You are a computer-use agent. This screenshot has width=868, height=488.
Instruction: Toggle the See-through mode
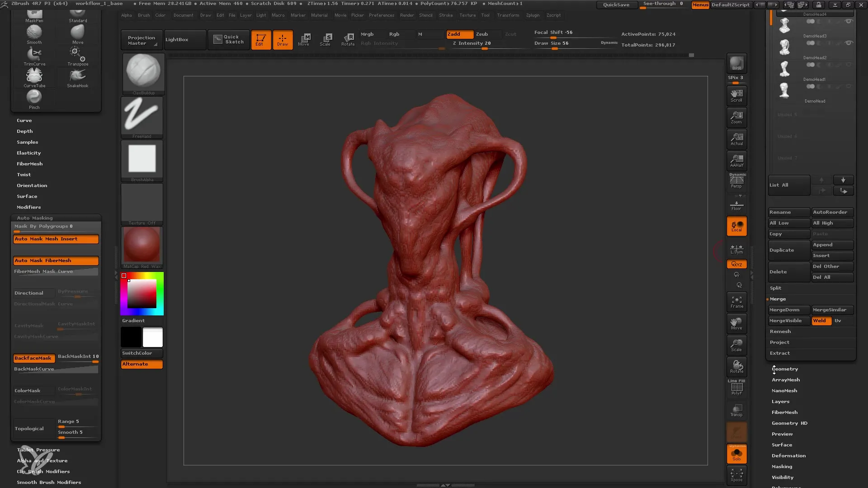[663, 4]
